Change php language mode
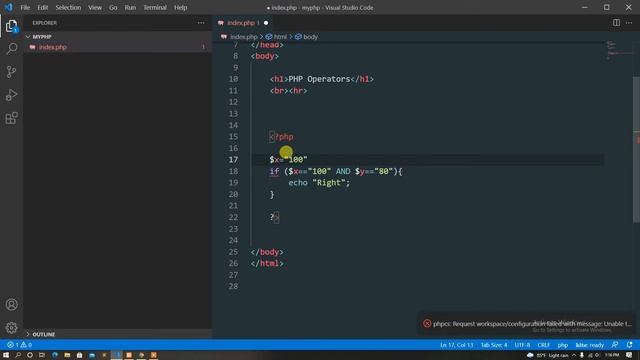Viewport: 640px width, 360px height. pos(563,345)
